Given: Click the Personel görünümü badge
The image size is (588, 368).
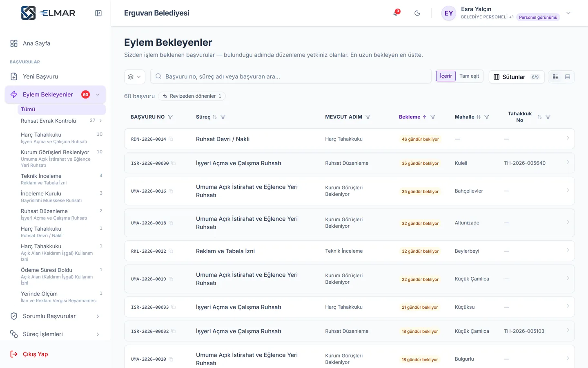Looking at the screenshot, I should click(x=538, y=17).
